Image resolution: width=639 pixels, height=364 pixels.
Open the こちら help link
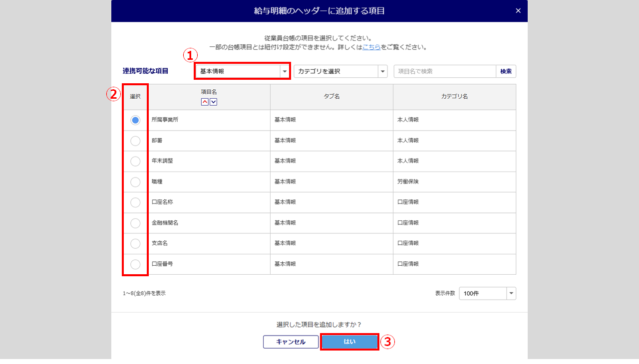[371, 47]
